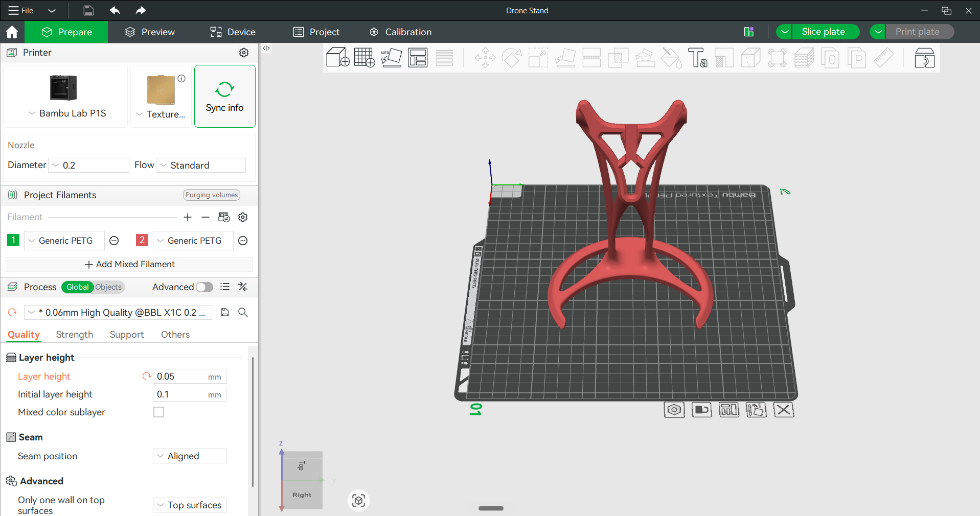The image size is (980, 516).
Task: Reset Layer height value arrow icon
Action: pyautogui.click(x=147, y=376)
